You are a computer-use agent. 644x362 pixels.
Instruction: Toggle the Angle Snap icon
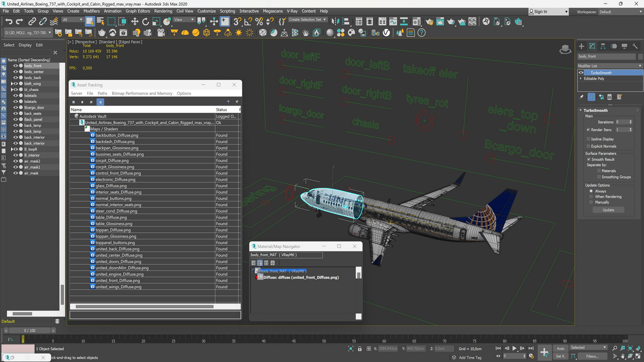(x=248, y=22)
